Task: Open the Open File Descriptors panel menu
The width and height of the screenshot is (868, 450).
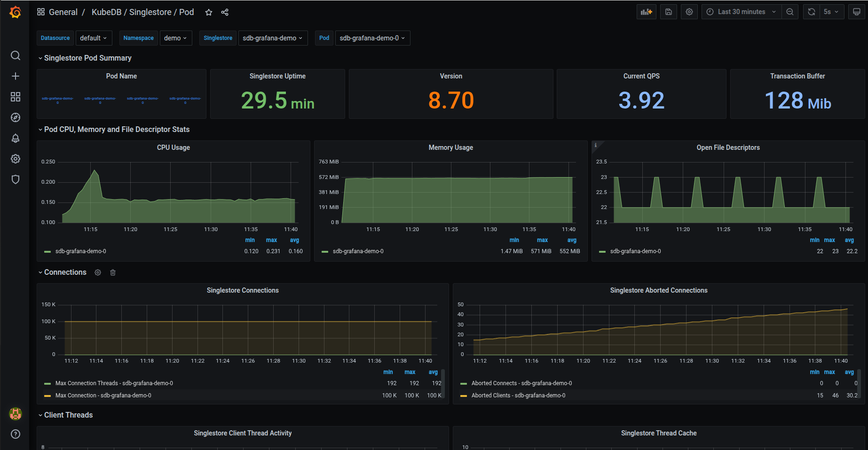Action: pos(728,147)
